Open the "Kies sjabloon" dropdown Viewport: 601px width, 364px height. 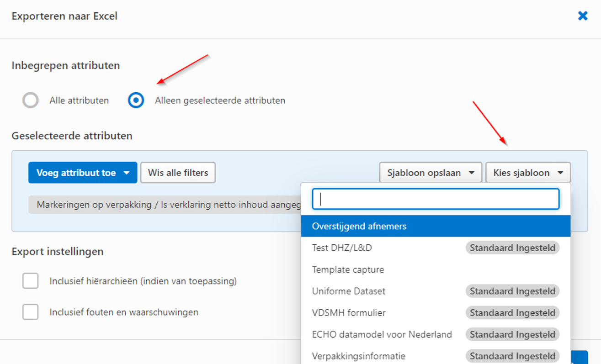pyautogui.click(x=527, y=172)
